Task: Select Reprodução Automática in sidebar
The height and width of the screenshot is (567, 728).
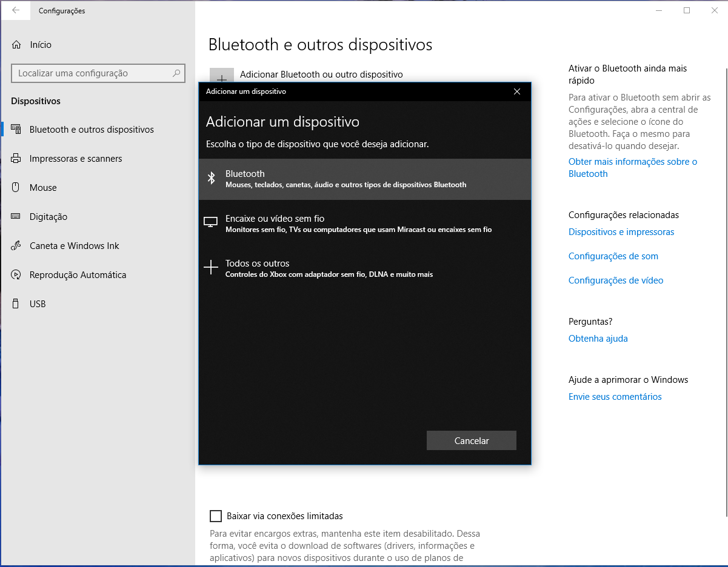Action: [78, 275]
